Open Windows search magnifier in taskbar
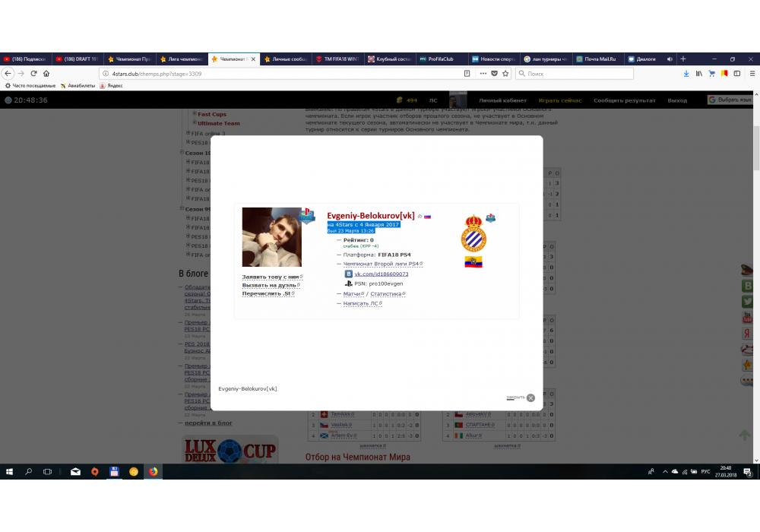This screenshot has height=532, width=760. point(29,471)
